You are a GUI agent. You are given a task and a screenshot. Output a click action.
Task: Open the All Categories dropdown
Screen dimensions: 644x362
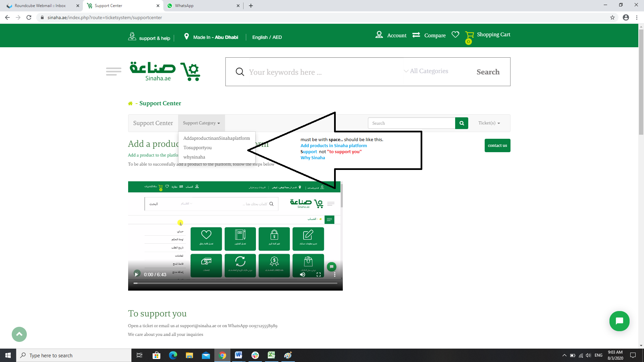426,71
